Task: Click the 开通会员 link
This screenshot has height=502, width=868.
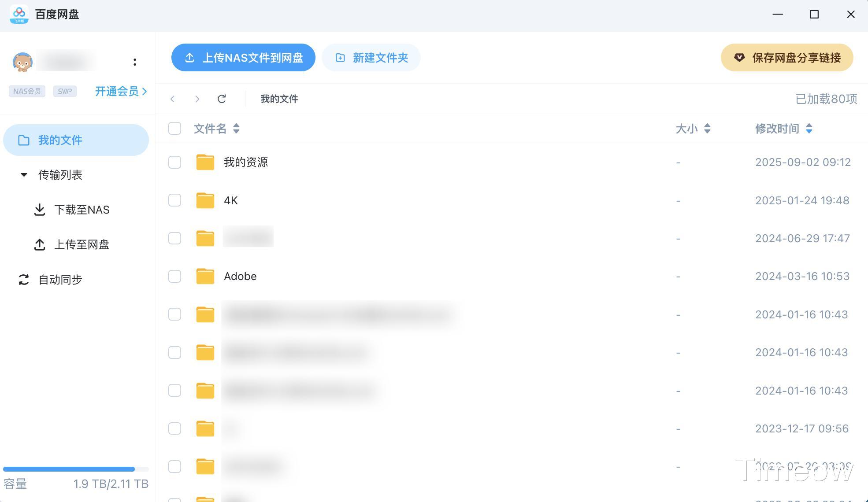Action: click(121, 91)
